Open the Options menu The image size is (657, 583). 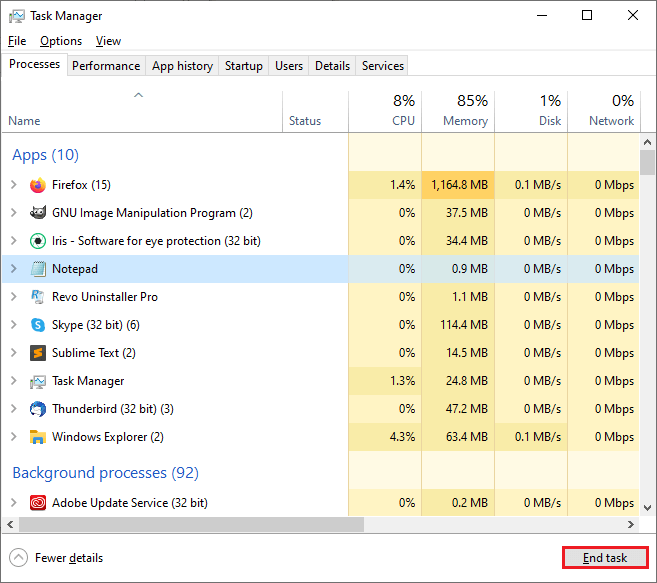click(x=61, y=41)
